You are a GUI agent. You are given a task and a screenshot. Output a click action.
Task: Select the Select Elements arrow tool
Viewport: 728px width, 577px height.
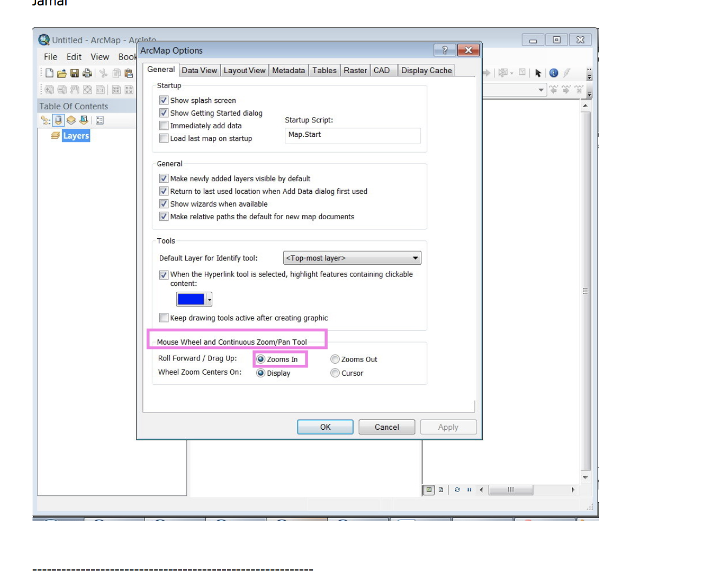tap(538, 73)
